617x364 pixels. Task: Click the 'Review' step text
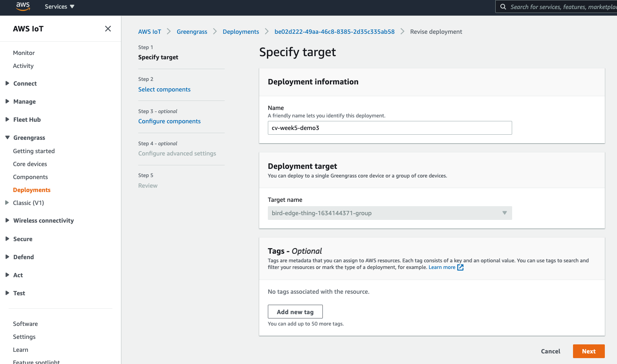pyautogui.click(x=148, y=186)
